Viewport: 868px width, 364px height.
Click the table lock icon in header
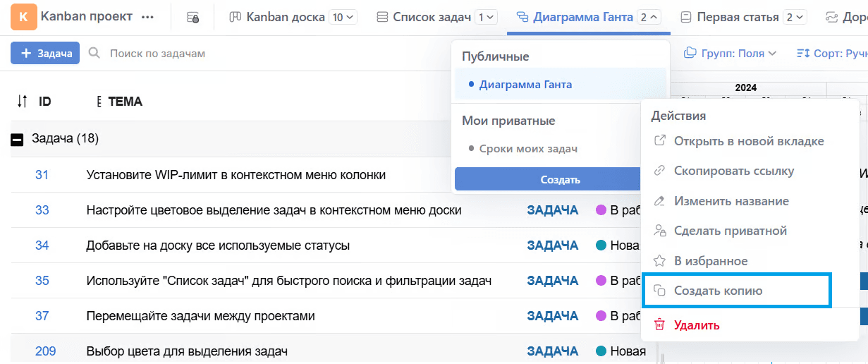click(192, 17)
